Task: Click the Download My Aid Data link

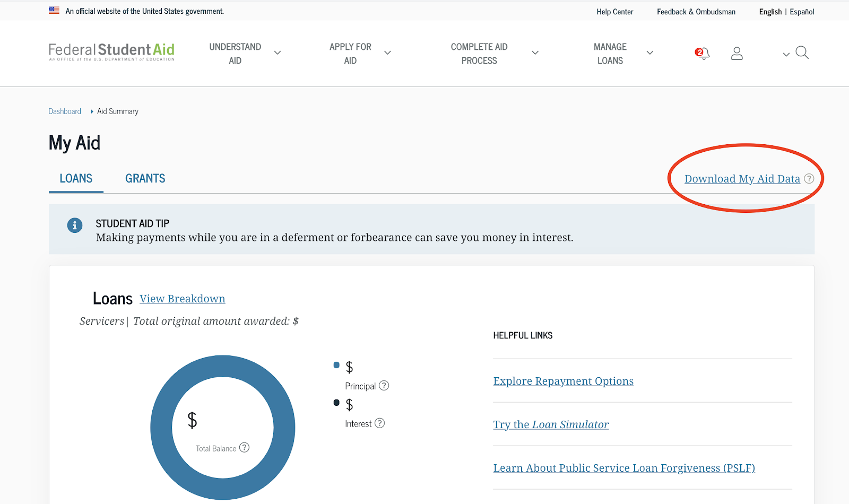Action: click(742, 179)
